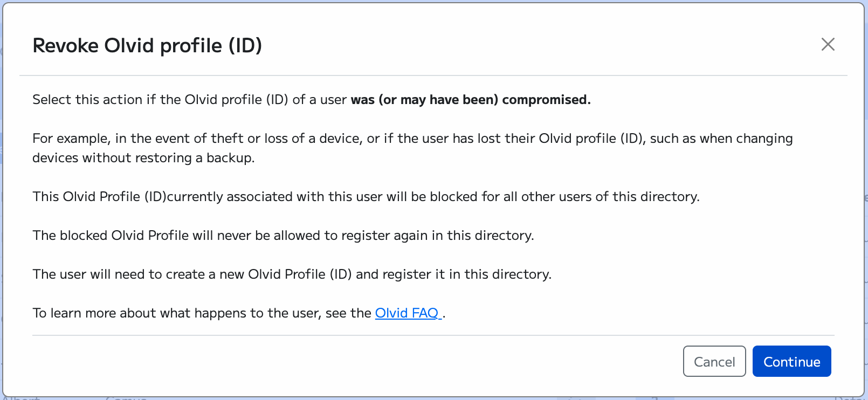
Task: Confirm revocation with the Continue button
Action: point(791,361)
